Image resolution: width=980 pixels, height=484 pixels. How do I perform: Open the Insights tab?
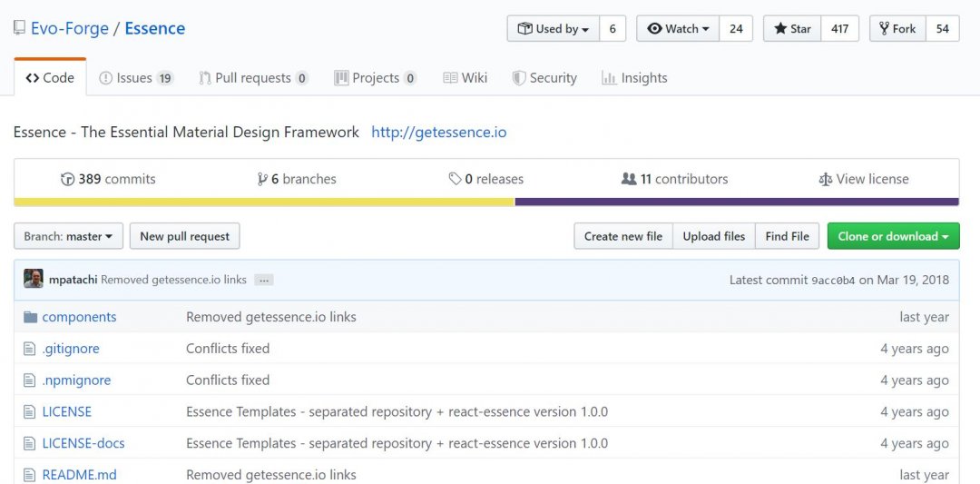pos(634,78)
